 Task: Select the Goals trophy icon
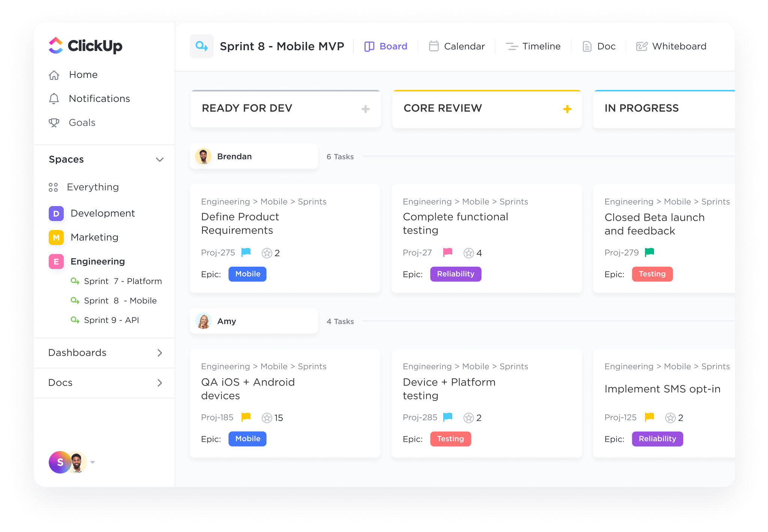[54, 123]
